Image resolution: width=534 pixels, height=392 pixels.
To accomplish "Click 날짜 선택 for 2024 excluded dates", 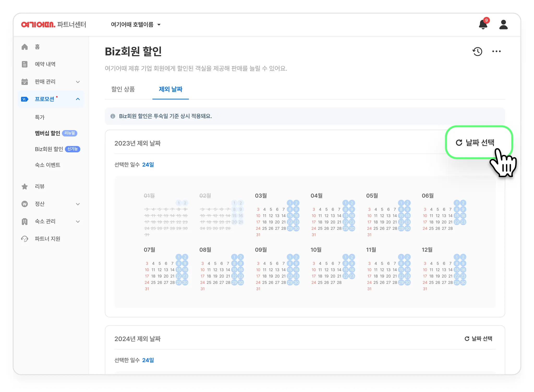I will [478, 339].
